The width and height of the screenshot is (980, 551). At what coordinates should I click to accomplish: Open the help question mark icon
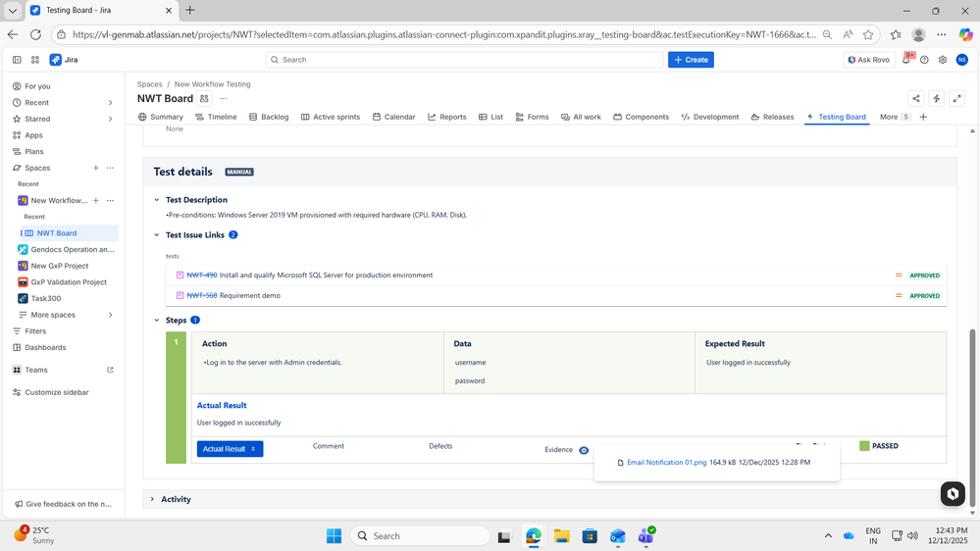point(924,60)
